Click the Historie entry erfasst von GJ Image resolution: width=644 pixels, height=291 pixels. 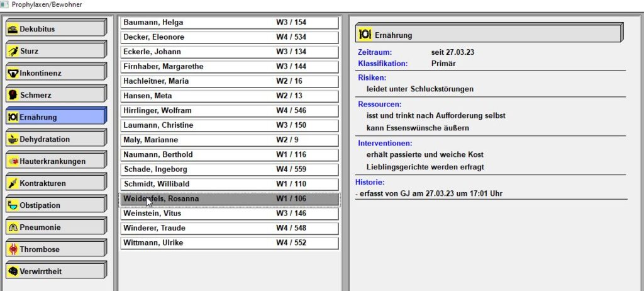point(429,193)
